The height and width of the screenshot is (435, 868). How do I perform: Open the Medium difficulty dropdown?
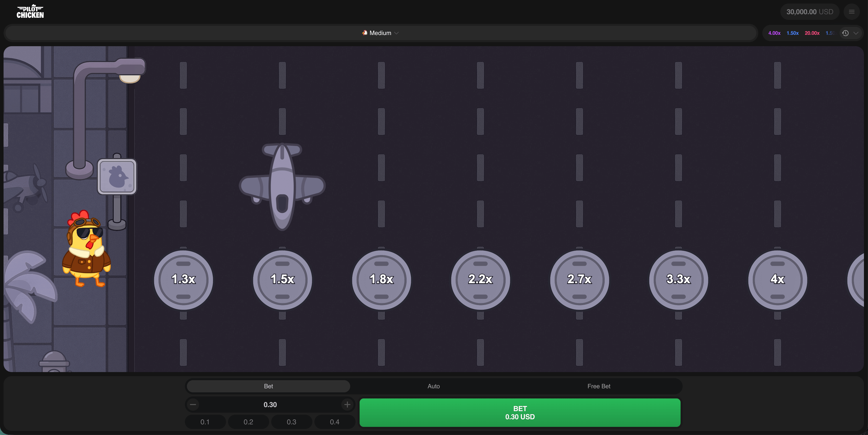point(380,33)
